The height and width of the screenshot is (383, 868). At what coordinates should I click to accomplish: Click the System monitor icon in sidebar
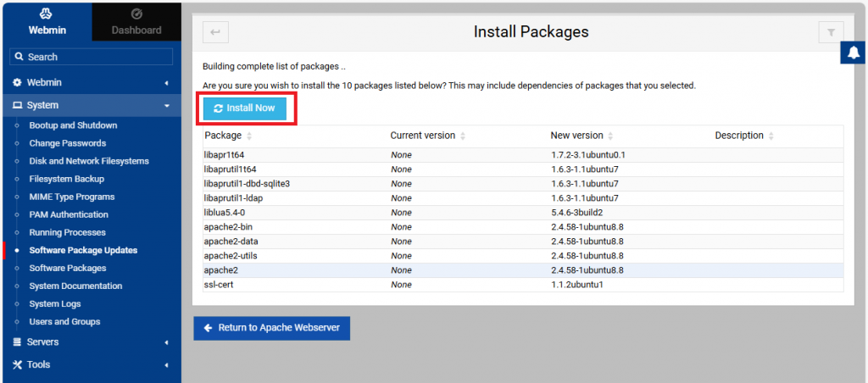click(x=17, y=106)
